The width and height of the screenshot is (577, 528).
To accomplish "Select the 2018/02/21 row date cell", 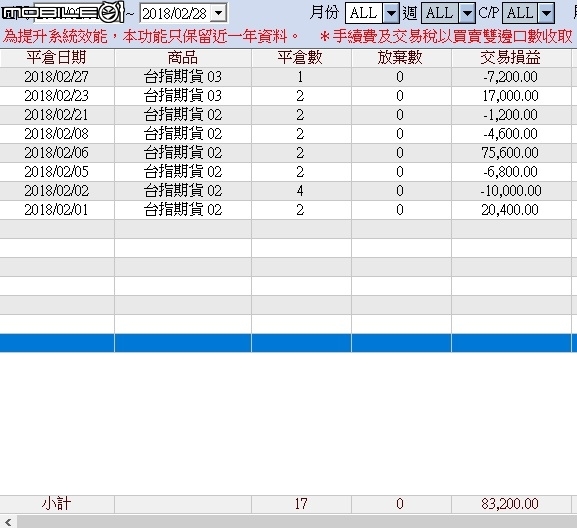I will [57, 115].
